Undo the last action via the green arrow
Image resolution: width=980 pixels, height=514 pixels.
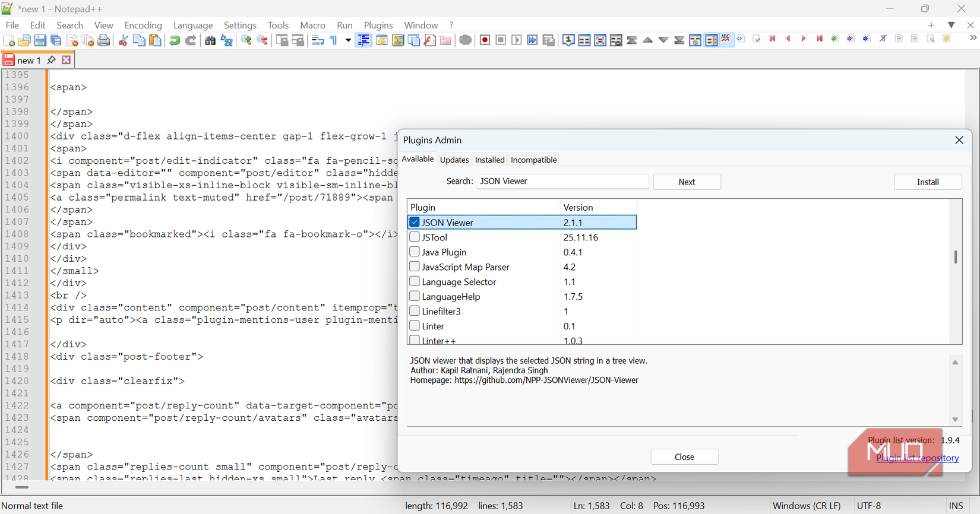pos(175,40)
